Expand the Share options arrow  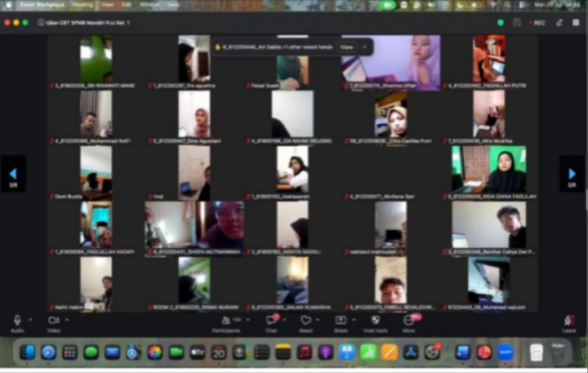coord(354,320)
